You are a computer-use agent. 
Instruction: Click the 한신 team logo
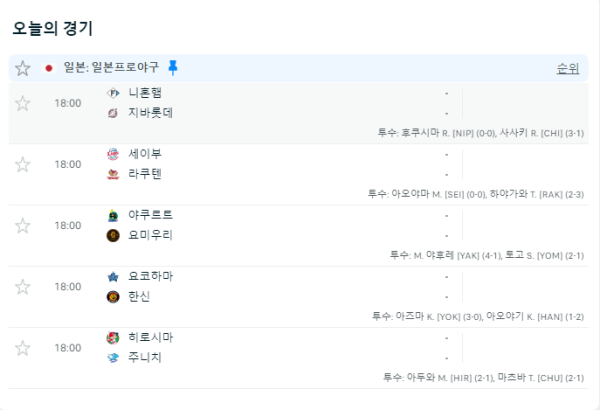point(113,297)
